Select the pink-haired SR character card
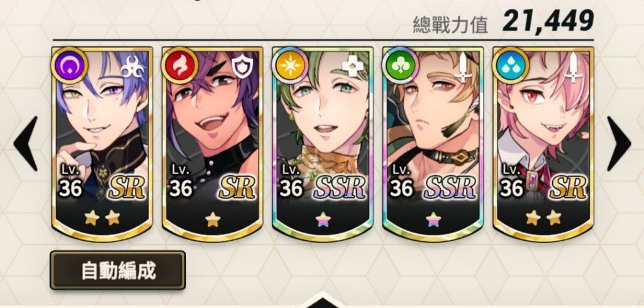This screenshot has height=308, width=644. tap(543, 144)
